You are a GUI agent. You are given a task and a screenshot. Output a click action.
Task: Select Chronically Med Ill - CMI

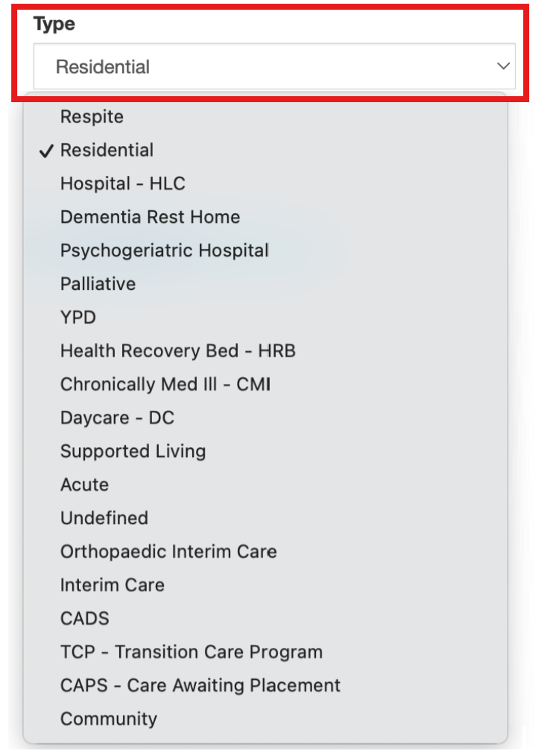point(165,384)
